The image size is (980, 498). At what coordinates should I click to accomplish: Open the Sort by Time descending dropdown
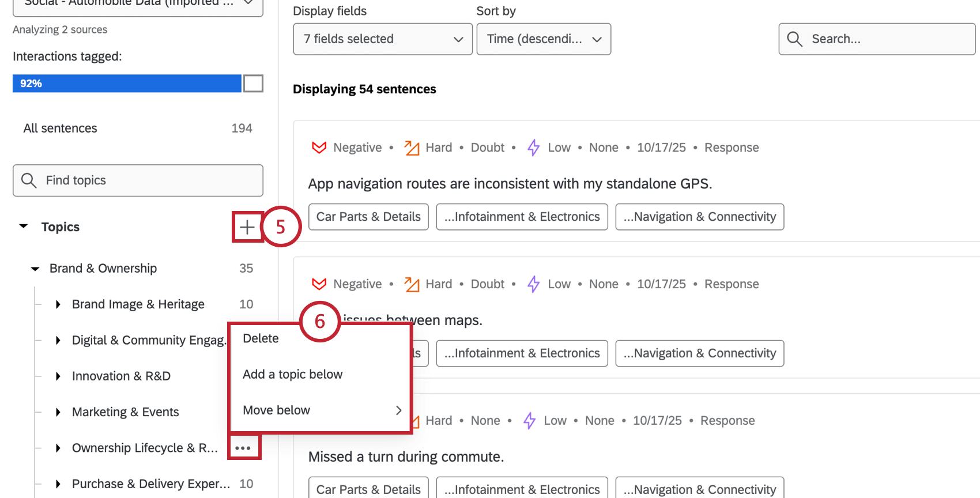coord(542,39)
